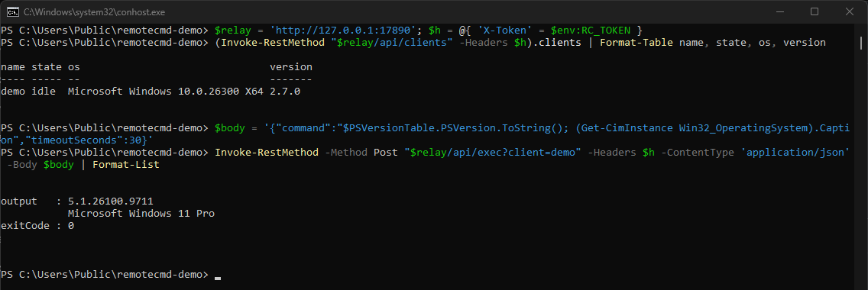Viewport: 868px width, 290px height.
Task: Click the vertical scrollbar thumb
Action: 863,43
